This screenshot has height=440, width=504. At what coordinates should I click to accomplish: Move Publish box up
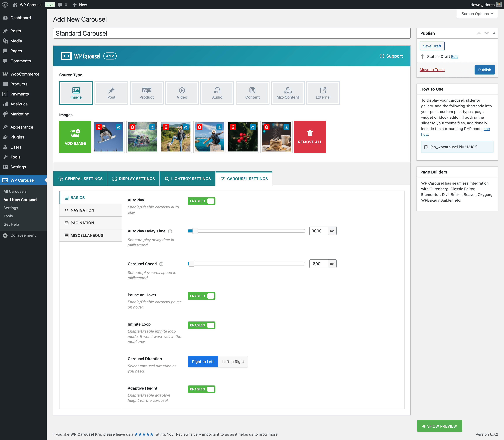click(x=479, y=33)
